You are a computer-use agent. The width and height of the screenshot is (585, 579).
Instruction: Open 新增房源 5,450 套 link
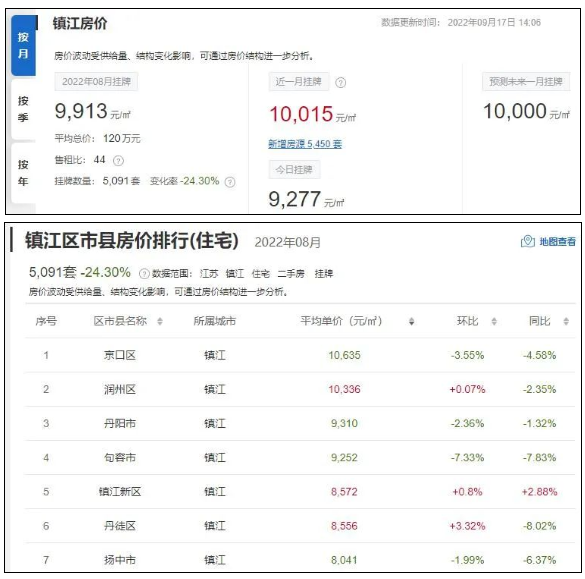pos(305,144)
